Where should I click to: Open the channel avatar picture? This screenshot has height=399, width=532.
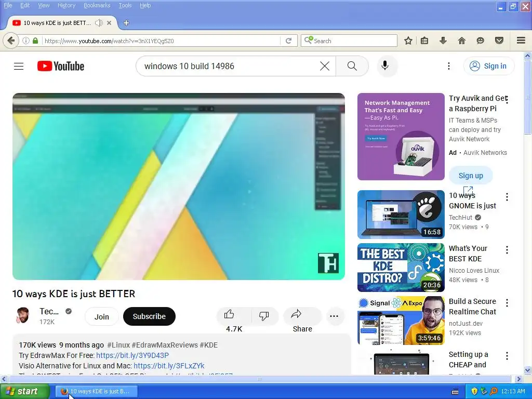click(23, 315)
